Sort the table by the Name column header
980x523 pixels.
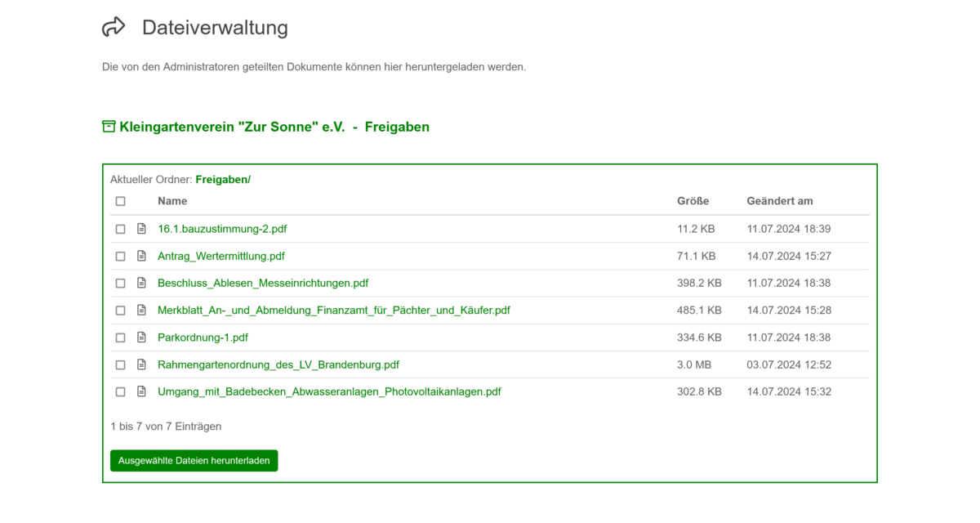pos(172,201)
